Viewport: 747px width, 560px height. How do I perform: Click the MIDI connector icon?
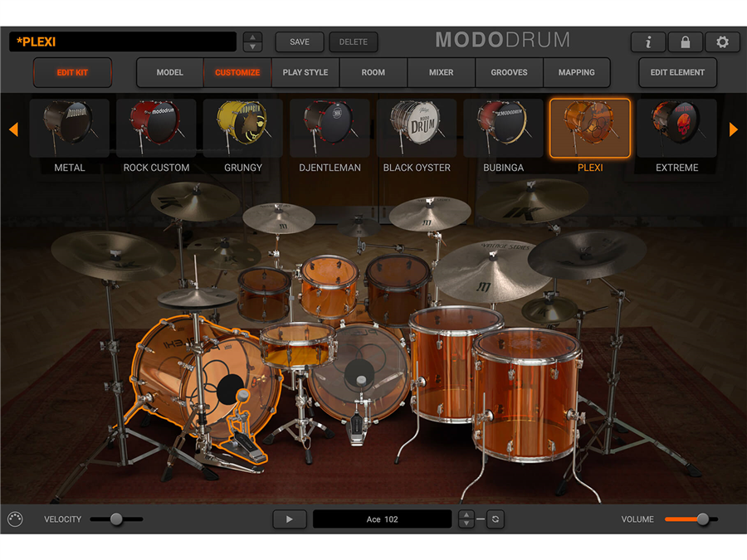click(15, 519)
